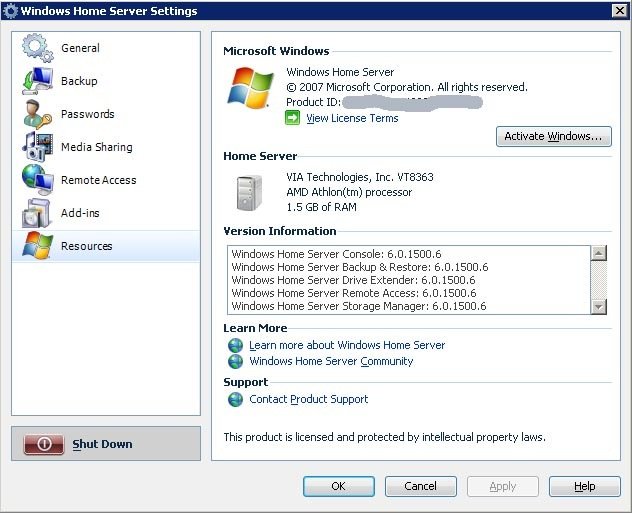
Task: Click the green arrow icon beside License Terms
Action: tap(293, 118)
